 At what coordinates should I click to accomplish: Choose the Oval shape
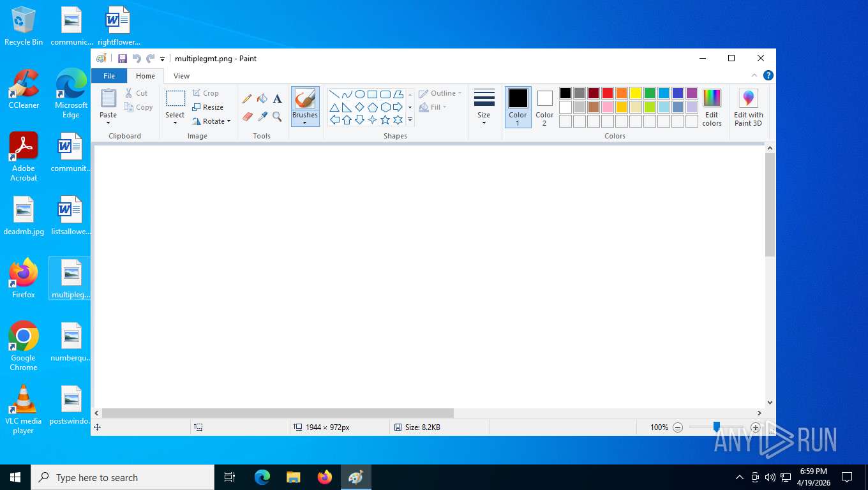pyautogui.click(x=359, y=94)
